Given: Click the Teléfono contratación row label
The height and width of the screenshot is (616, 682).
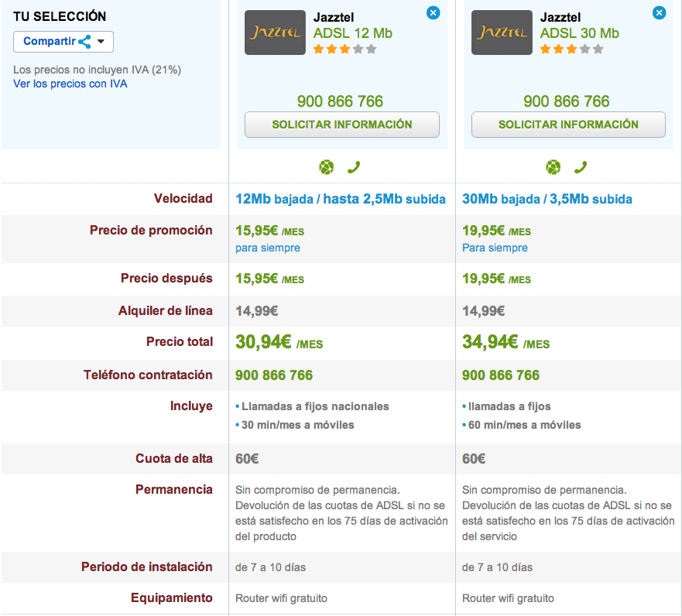Looking at the screenshot, I should (148, 375).
